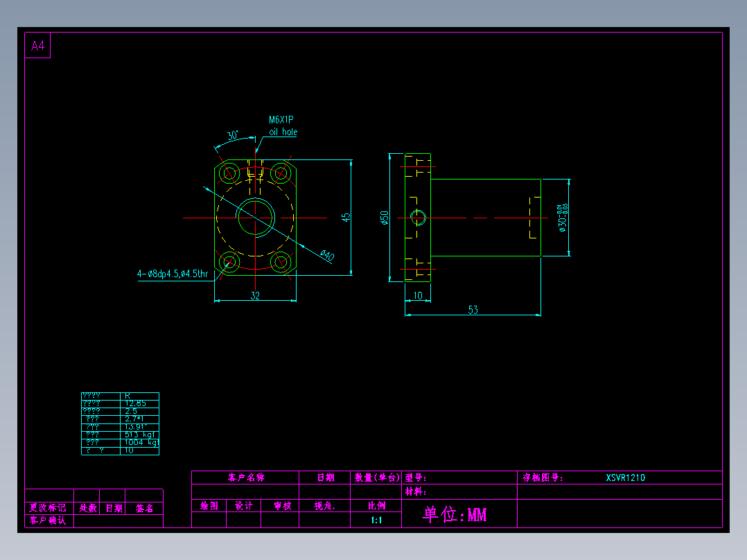Select the 签名 revision block cell
The width and height of the screenshot is (747, 560).
coord(144,508)
